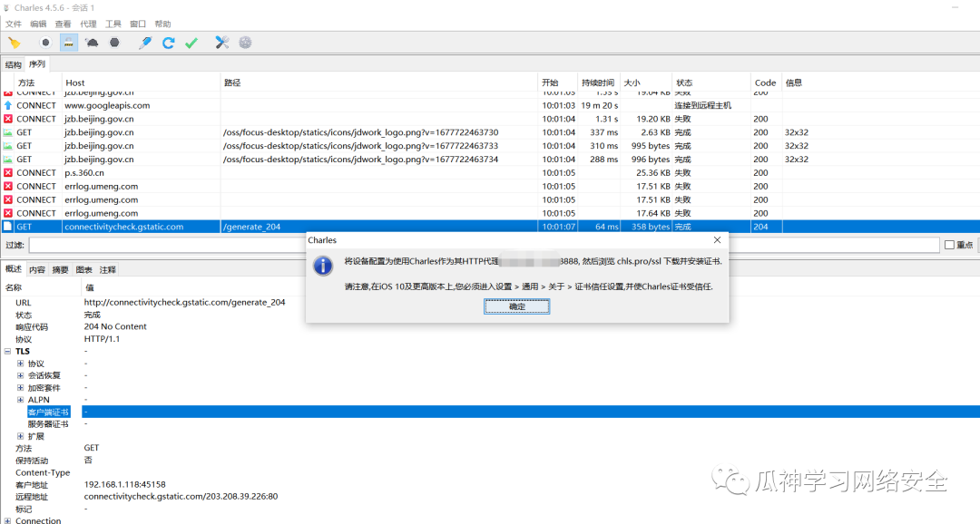Toggle SSL proxying padlock icon
Viewport: 980px width, 524px height.
pos(69,43)
